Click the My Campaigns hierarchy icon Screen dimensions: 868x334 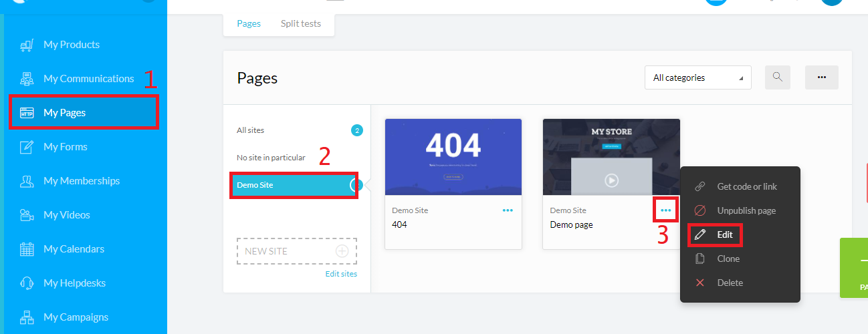[27, 317]
